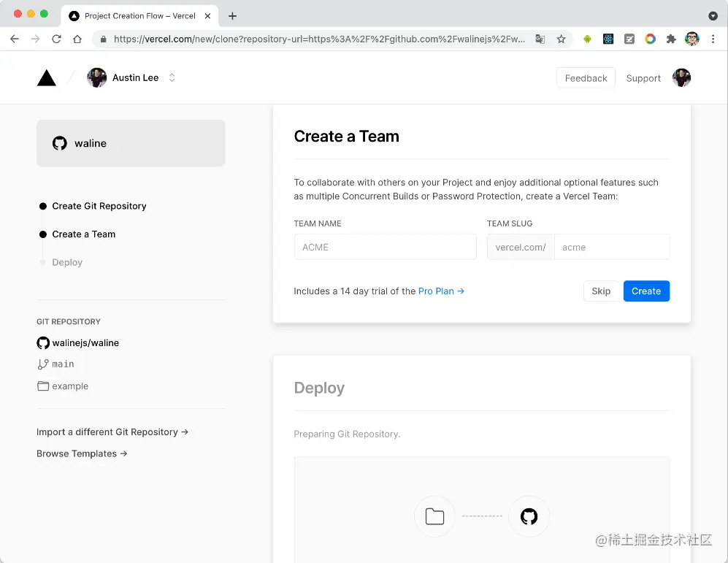Viewport: 728px width, 563px height.
Task: Click the GitHub icon in the waline card
Action: pyautogui.click(x=59, y=143)
